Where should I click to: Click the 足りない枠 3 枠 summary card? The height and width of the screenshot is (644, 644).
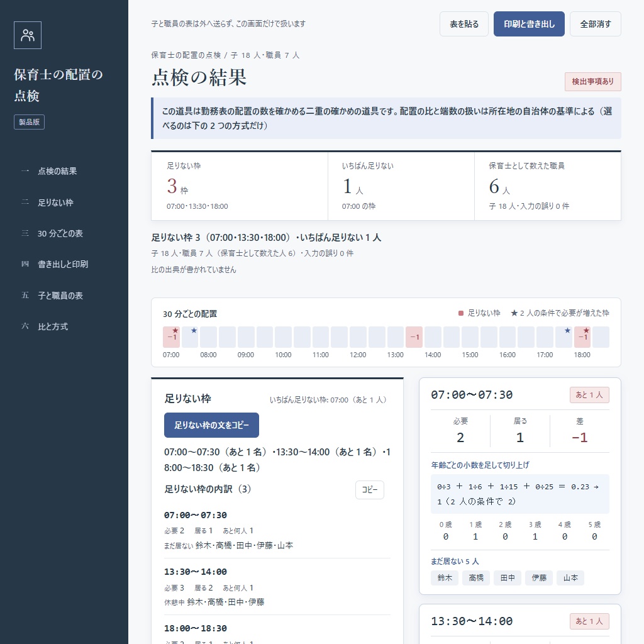coord(240,186)
